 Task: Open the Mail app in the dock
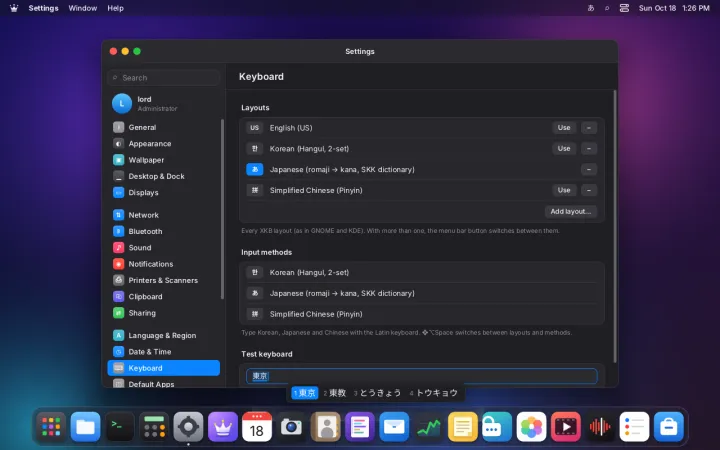click(x=394, y=427)
